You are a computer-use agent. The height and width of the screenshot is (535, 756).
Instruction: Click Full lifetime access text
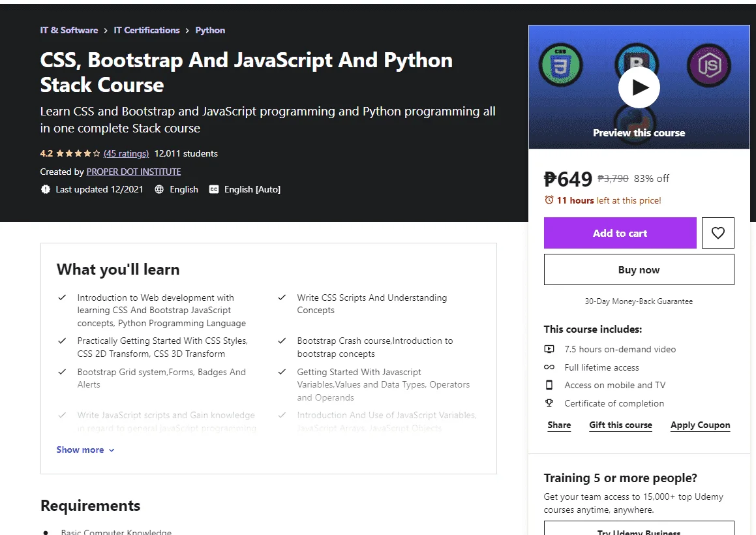click(x=601, y=367)
